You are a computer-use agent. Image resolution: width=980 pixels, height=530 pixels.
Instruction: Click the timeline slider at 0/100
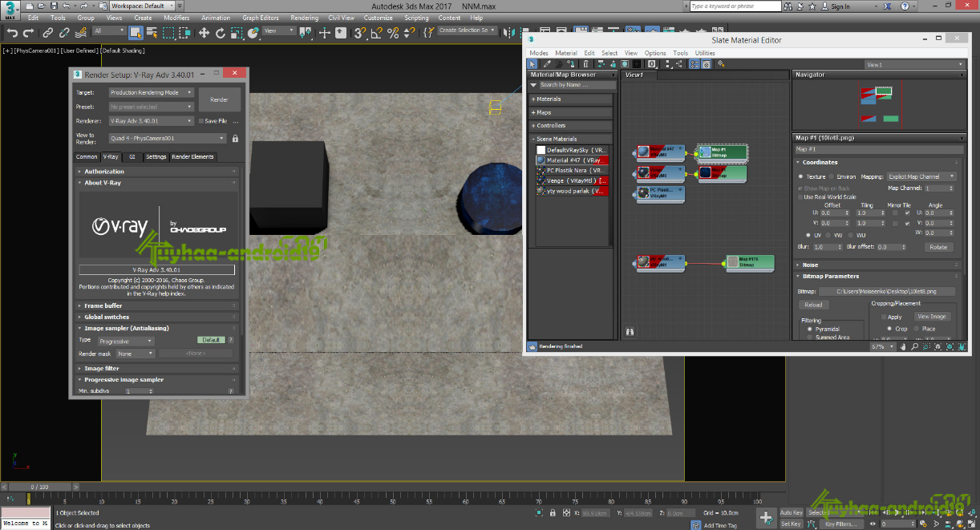(x=39, y=487)
